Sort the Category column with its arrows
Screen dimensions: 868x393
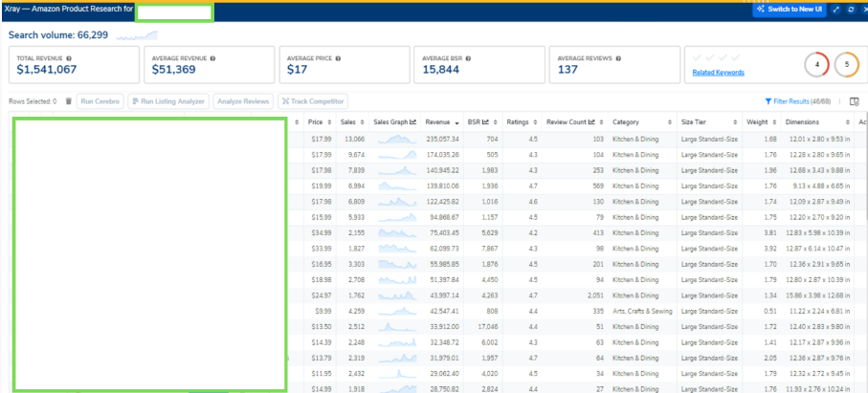(x=672, y=122)
